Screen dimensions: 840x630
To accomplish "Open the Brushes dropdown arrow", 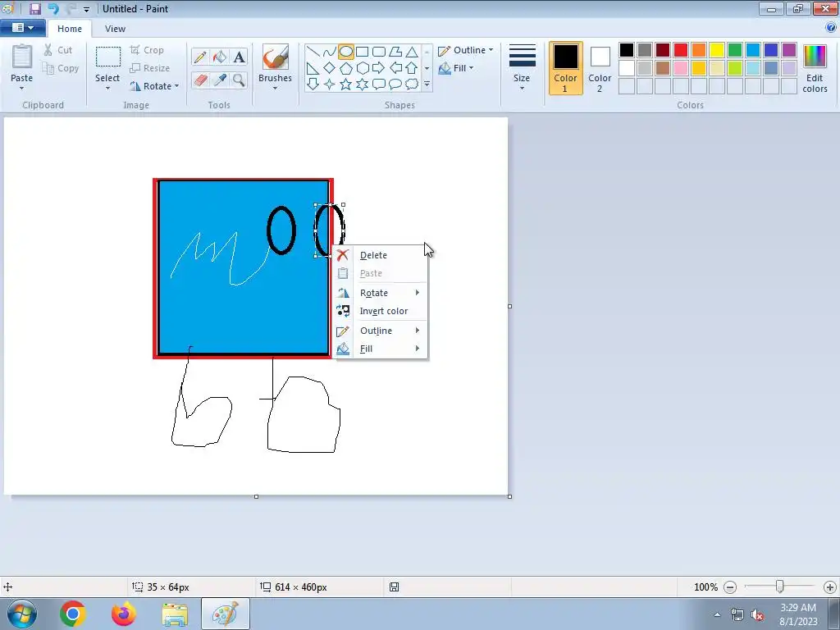I will [275, 89].
